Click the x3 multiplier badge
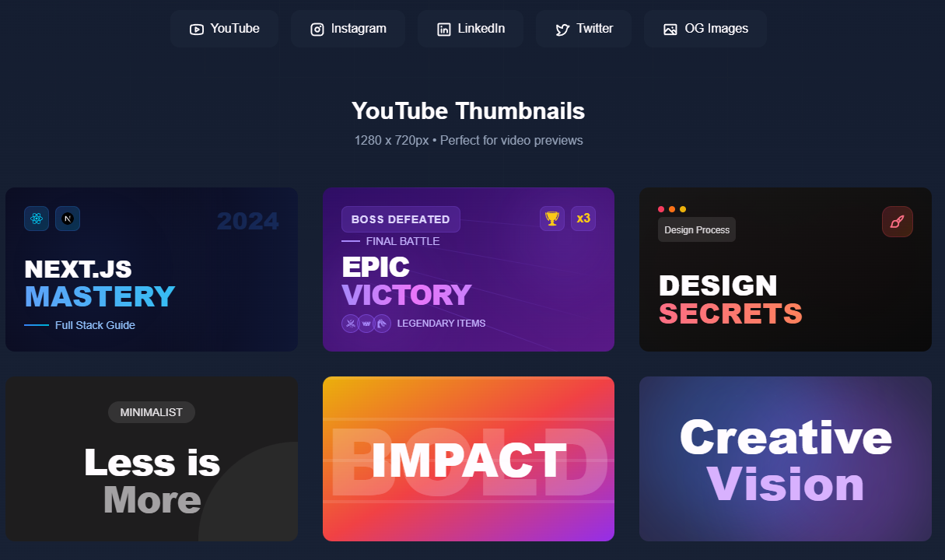945x560 pixels. [x=583, y=219]
